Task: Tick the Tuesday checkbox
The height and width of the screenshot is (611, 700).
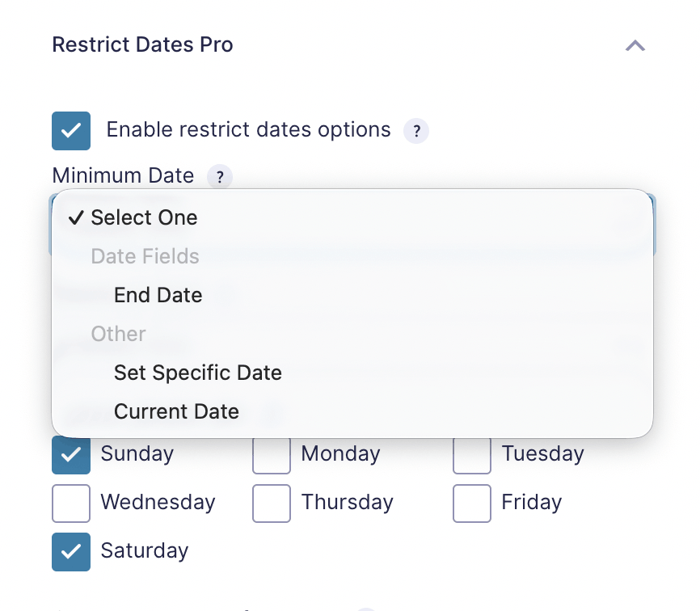Action: click(x=472, y=455)
